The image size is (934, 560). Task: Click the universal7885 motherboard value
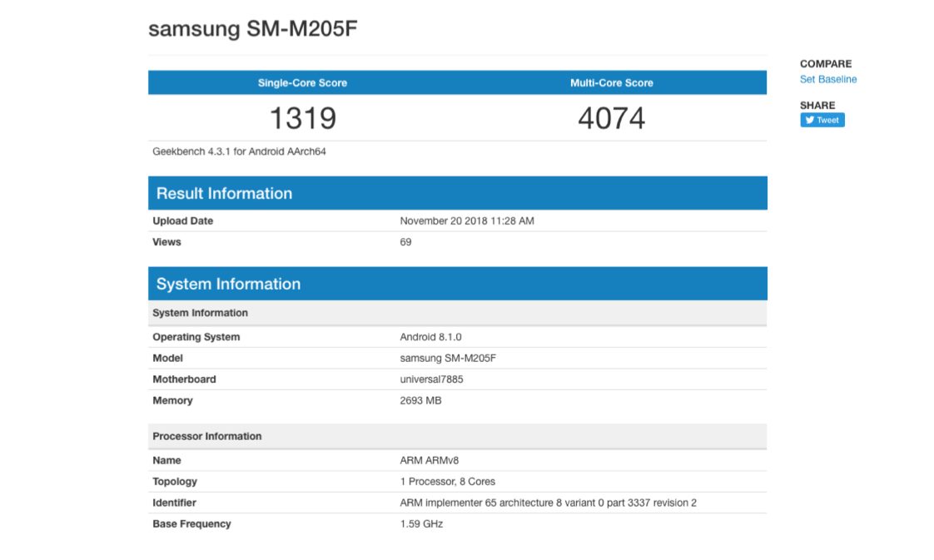(x=431, y=379)
